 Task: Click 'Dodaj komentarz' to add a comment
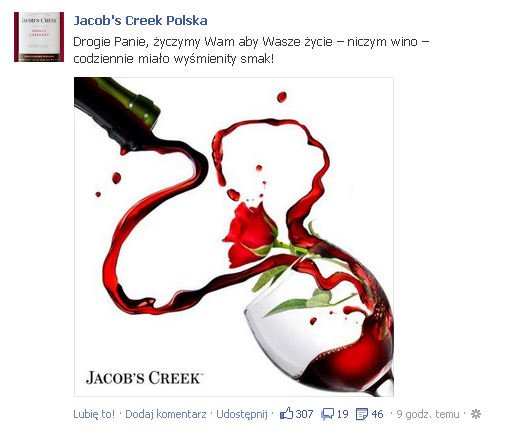(x=166, y=414)
